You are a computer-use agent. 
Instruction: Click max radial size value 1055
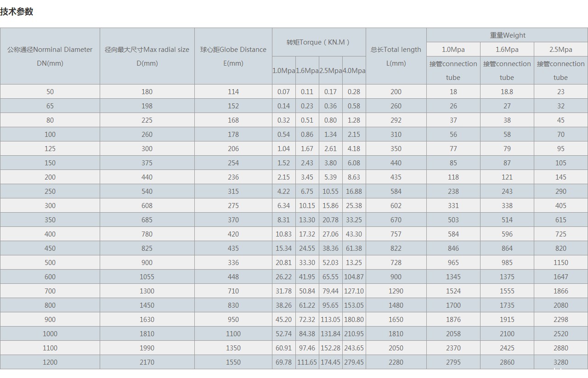147,276
